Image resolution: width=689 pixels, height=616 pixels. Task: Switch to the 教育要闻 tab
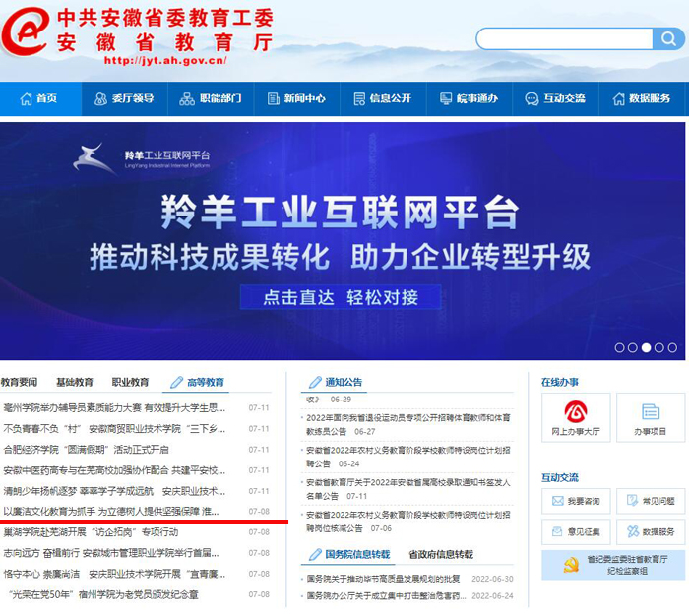[x=19, y=382]
